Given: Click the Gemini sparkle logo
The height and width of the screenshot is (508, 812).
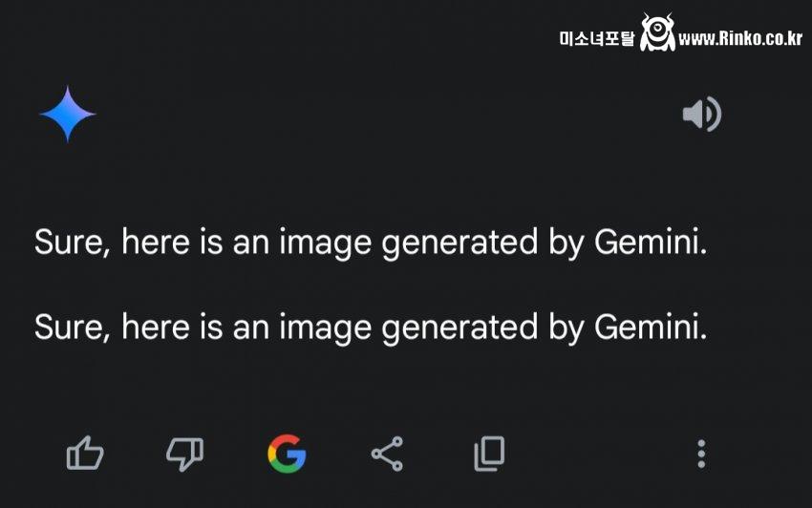Looking at the screenshot, I should (x=67, y=114).
